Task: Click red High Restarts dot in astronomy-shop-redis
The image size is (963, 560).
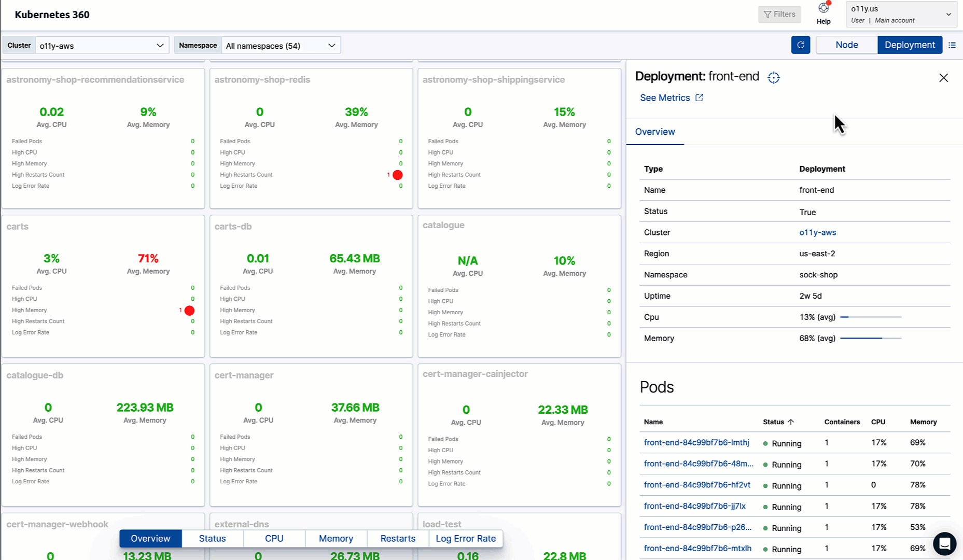Action: point(397,175)
